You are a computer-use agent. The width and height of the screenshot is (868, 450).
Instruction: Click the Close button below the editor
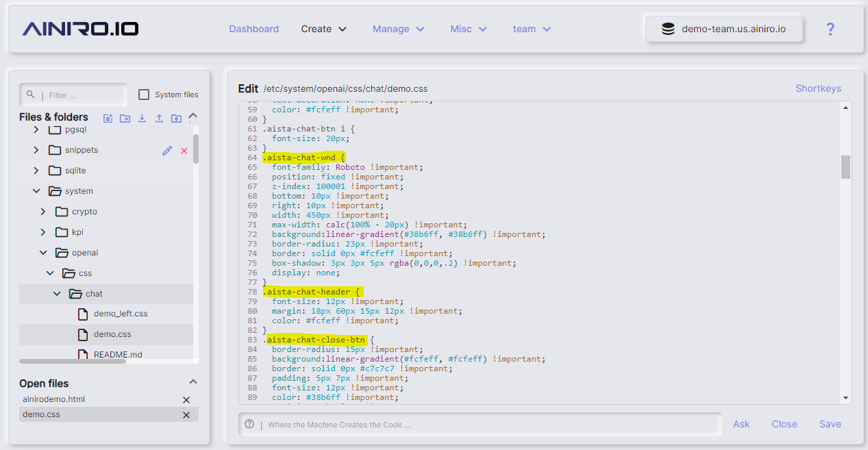pos(784,424)
